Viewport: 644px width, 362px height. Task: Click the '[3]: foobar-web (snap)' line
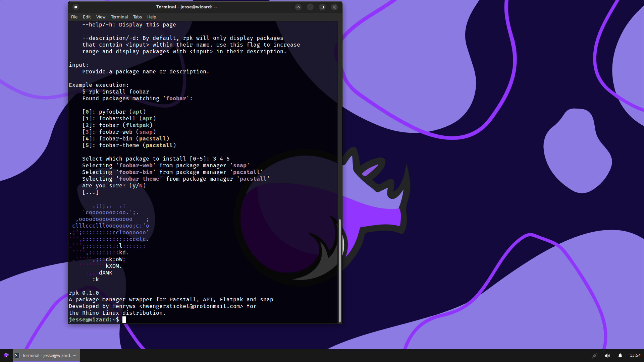pos(119,132)
